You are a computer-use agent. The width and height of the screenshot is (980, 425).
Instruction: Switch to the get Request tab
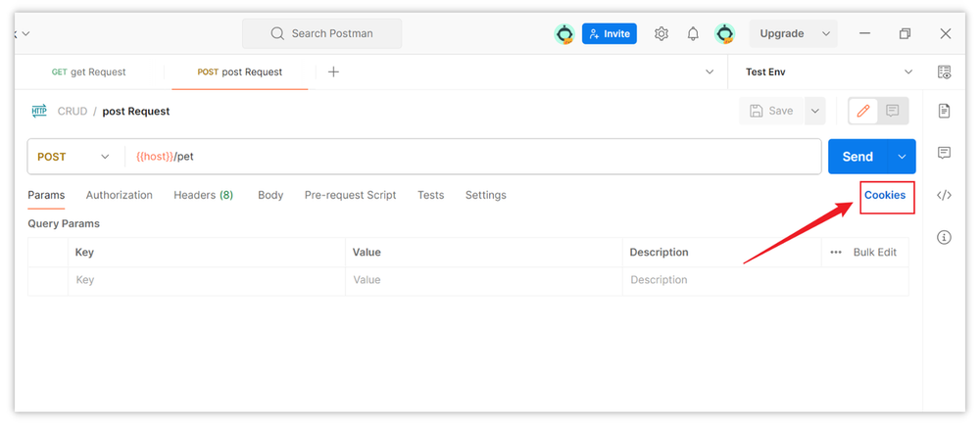coord(88,71)
